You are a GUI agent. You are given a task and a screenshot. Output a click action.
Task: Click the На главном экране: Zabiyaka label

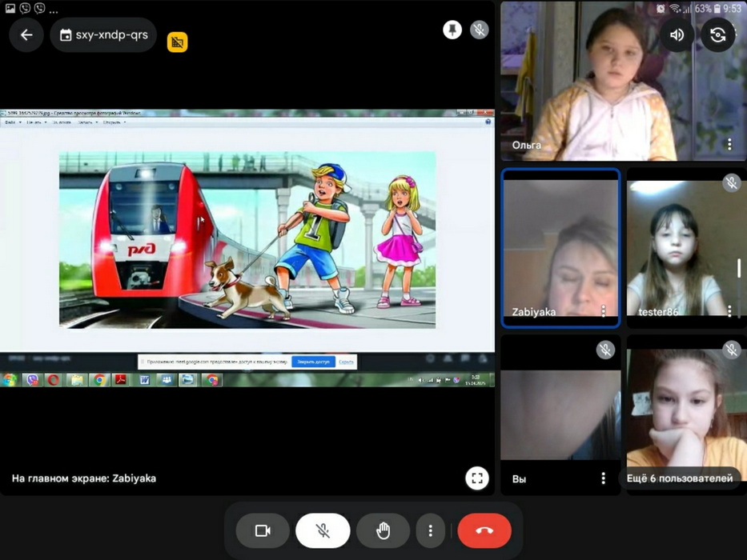[x=84, y=478]
